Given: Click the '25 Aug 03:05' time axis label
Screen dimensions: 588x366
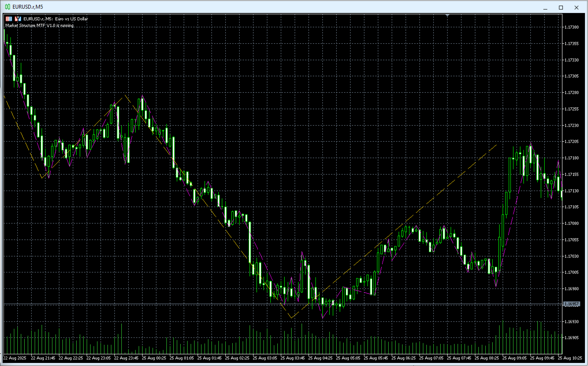Looking at the screenshot, I should click(265, 358).
